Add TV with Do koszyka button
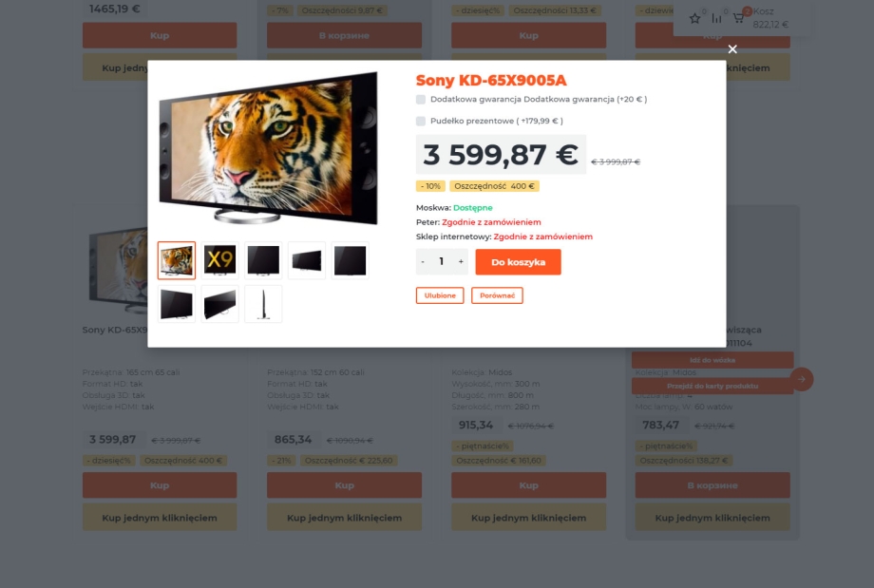Screen dimensions: 874x588 [518, 261]
